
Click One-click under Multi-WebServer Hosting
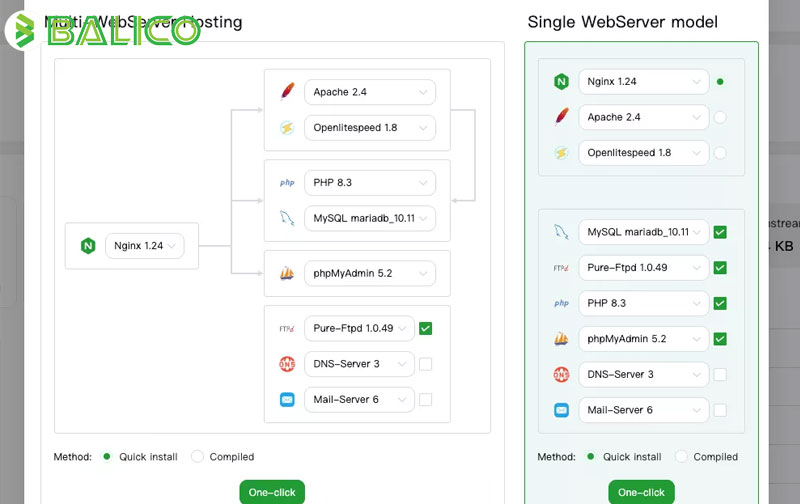(x=272, y=492)
